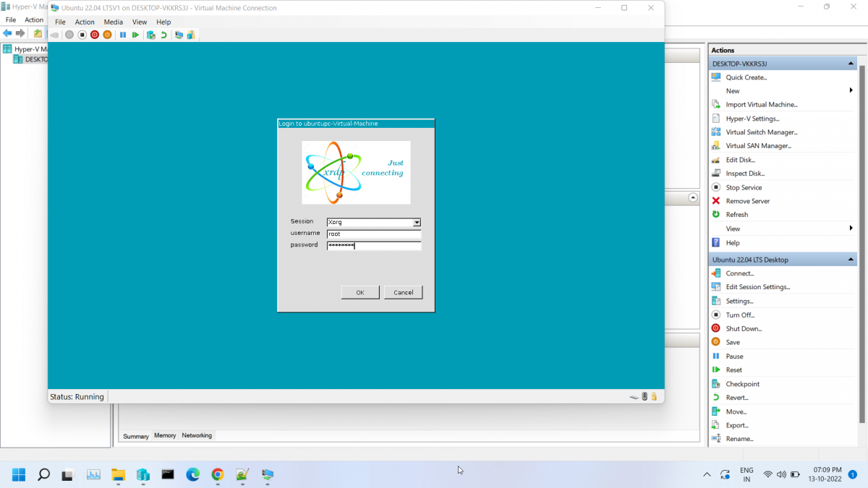Expand the New submenu arrow in Actions
The image size is (868, 488).
point(851,90)
